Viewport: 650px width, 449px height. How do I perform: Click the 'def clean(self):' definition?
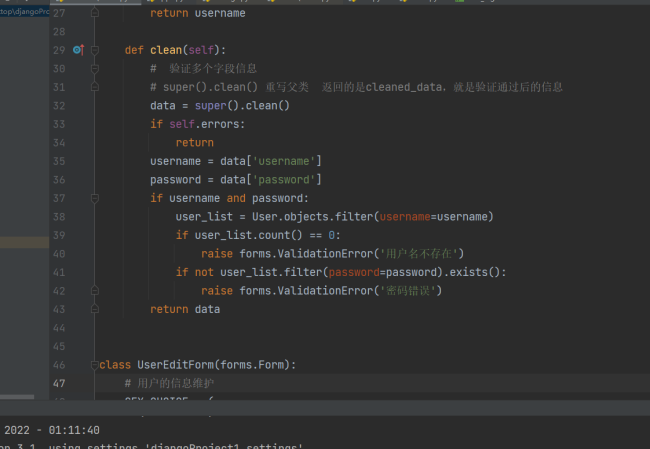click(175, 50)
